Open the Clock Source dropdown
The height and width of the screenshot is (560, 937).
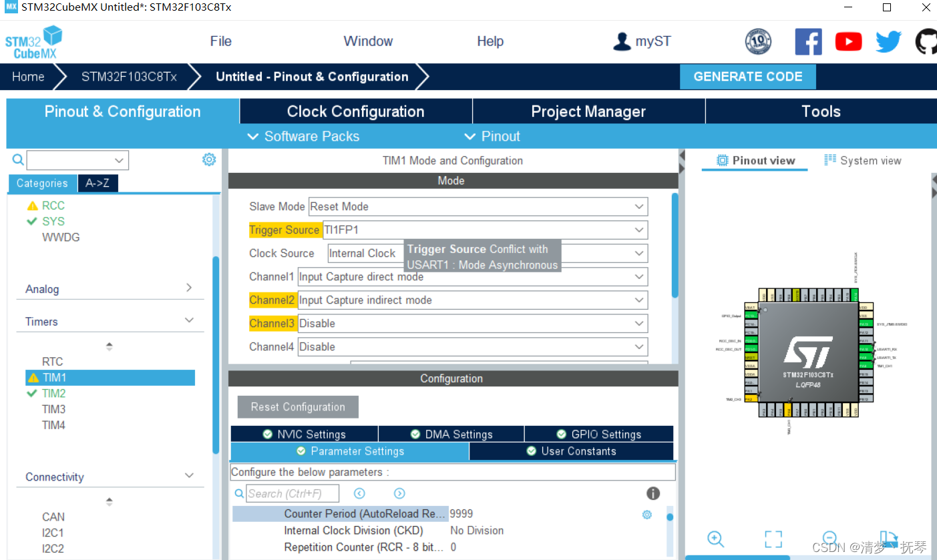pos(488,254)
